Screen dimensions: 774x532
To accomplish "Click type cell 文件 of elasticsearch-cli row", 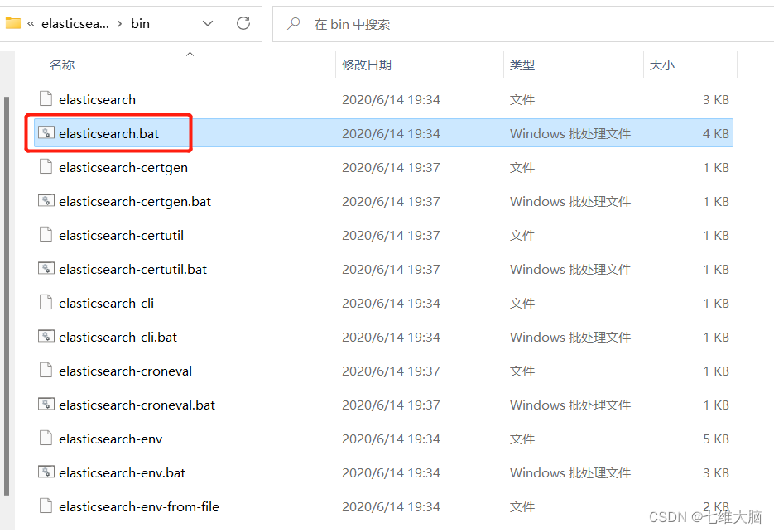I will click(x=522, y=303).
